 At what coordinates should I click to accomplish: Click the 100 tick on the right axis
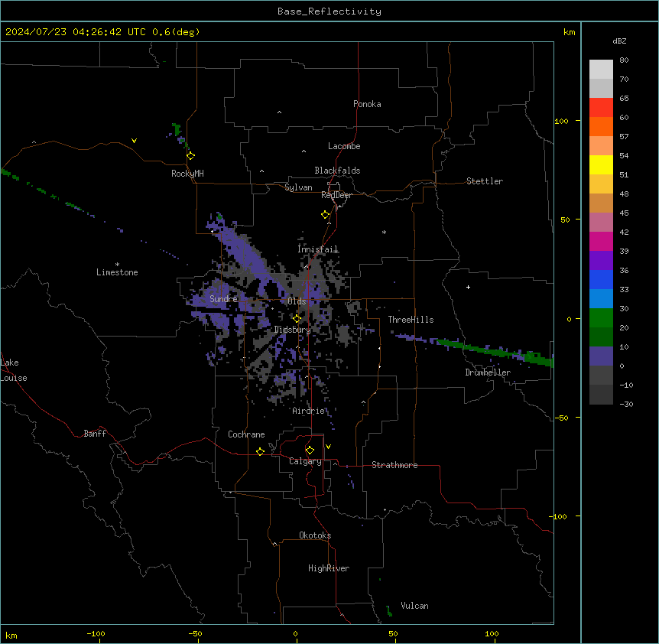tap(561, 121)
